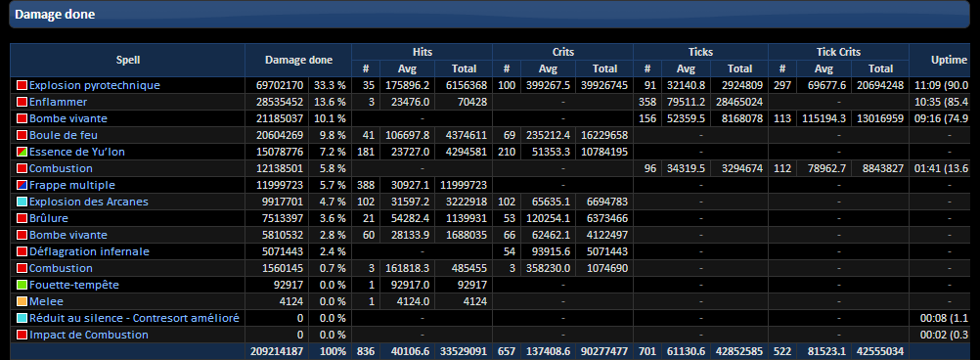Click the red icon beside Brûlure
Viewport: 980px width, 360px height.
coord(22,218)
